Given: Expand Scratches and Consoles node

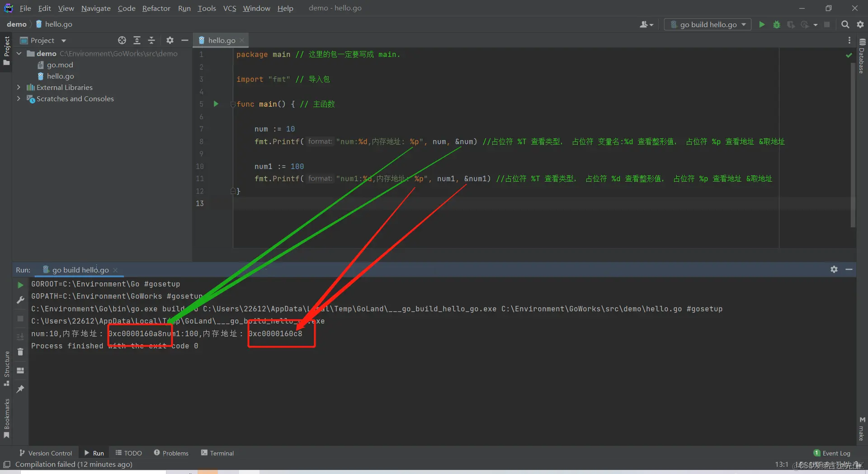Looking at the screenshot, I should click(19, 99).
